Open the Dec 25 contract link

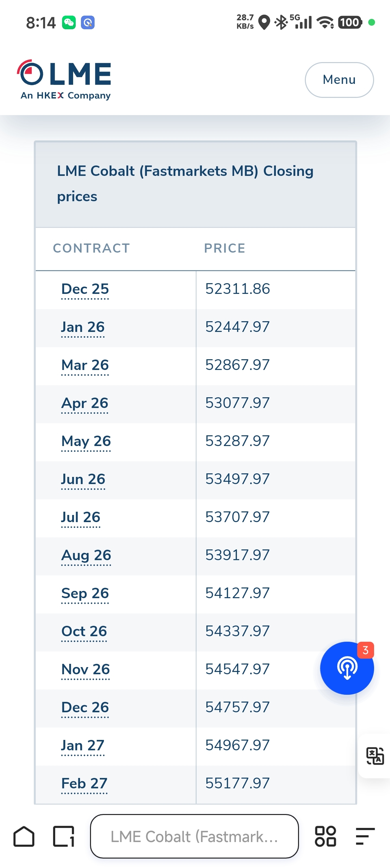click(x=85, y=289)
